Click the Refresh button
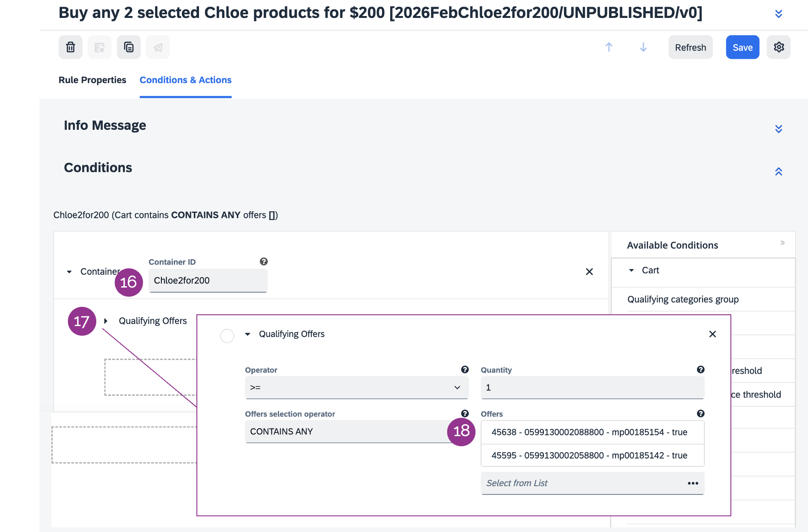The width and height of the screenshot is (808, 532). [x=690, y=47]
